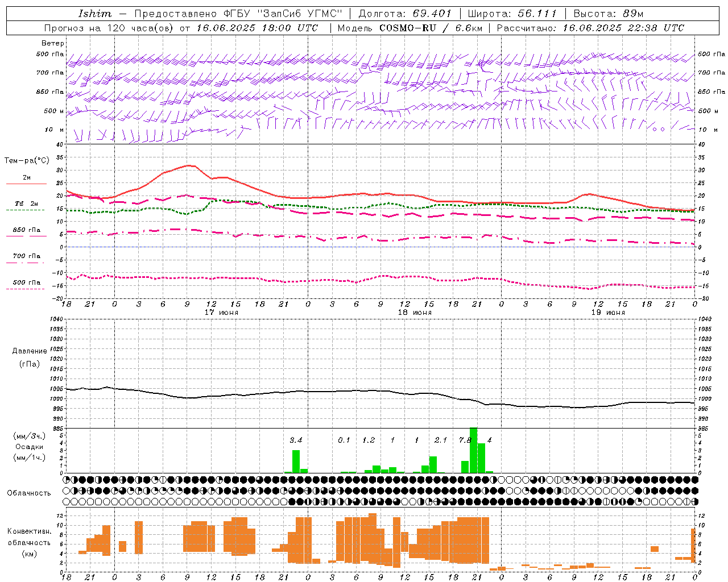Click the "3.4" precipitation amount value
This screenshot has height=582, width=728.
pyautogui.click(x=296, y=440)
